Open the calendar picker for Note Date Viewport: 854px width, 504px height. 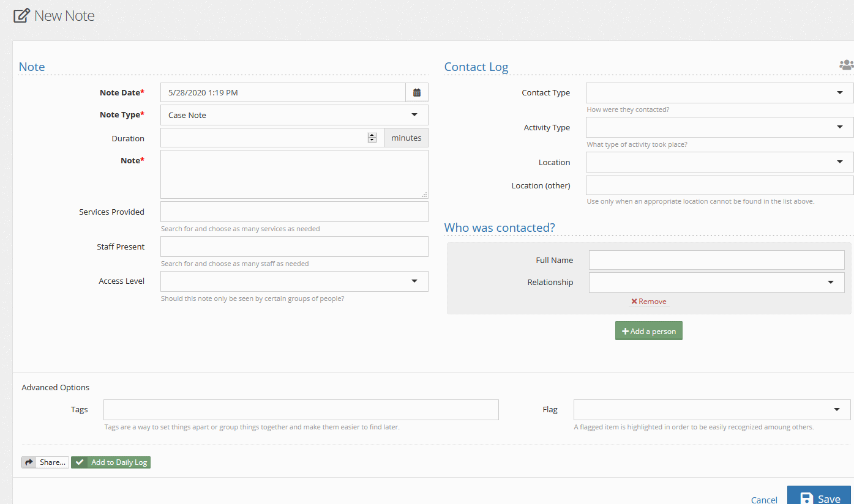pyautogui.click(x=417, y=92)
